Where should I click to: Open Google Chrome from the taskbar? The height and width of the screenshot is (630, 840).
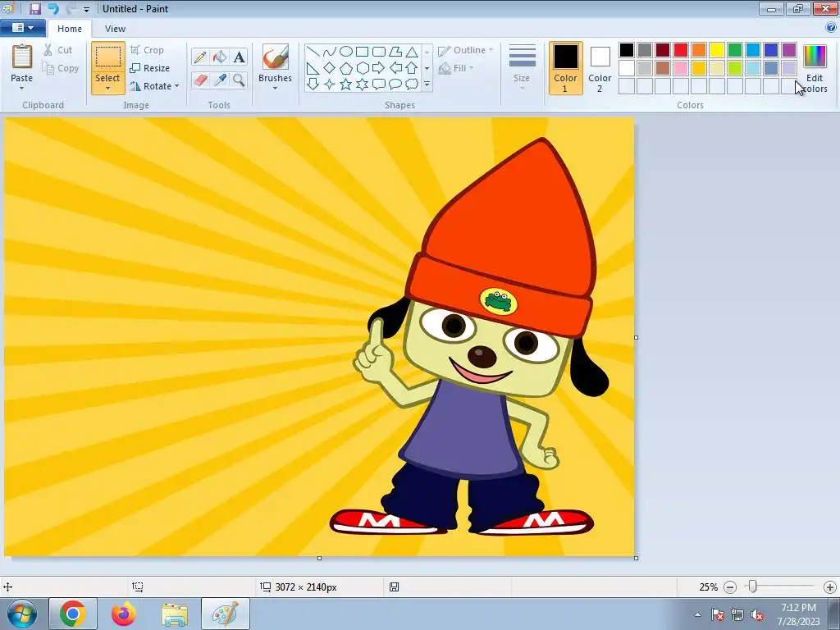(x=73, y=614)
